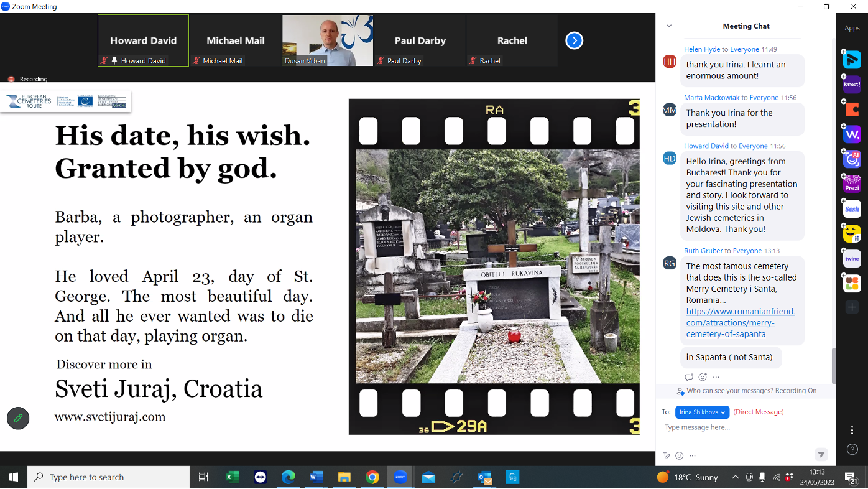Collapse the Meeting Chat panel chevron

coord(668,26)
